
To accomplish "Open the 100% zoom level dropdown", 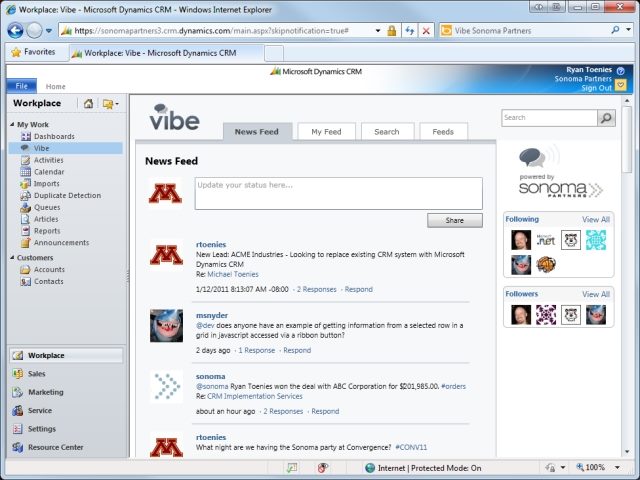I will tap(618, 468).
